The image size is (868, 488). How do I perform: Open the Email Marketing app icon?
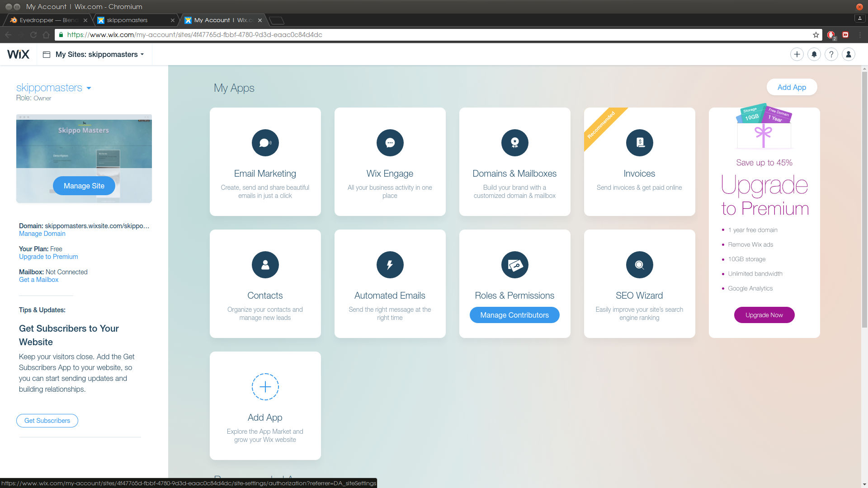tap(265, 143)
